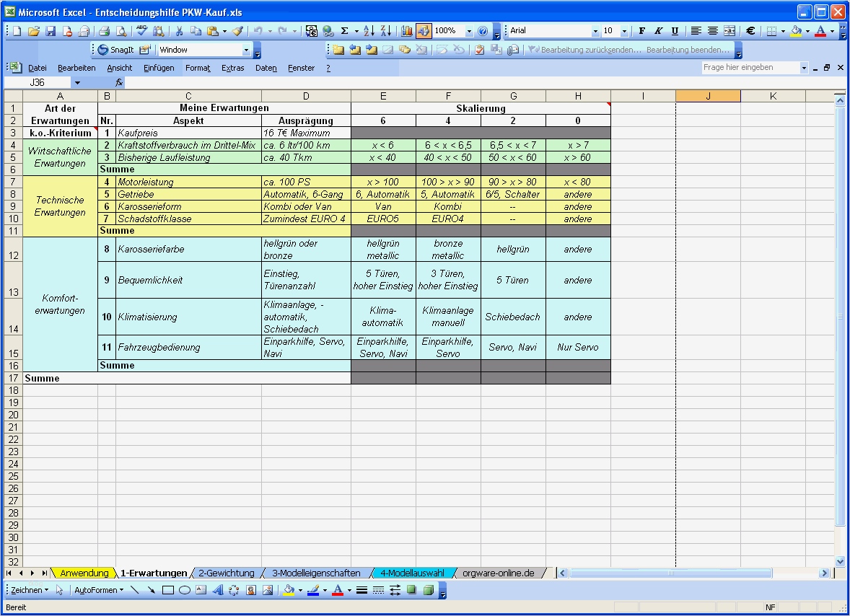Open the Chart Wizard
Viewport: 850px width, 616px height.
406,31
